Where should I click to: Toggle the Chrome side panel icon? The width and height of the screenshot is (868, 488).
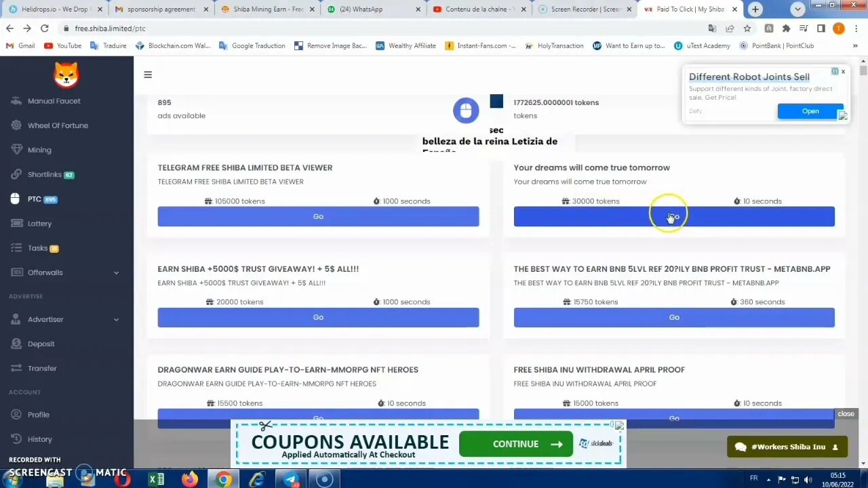point(821,28)
